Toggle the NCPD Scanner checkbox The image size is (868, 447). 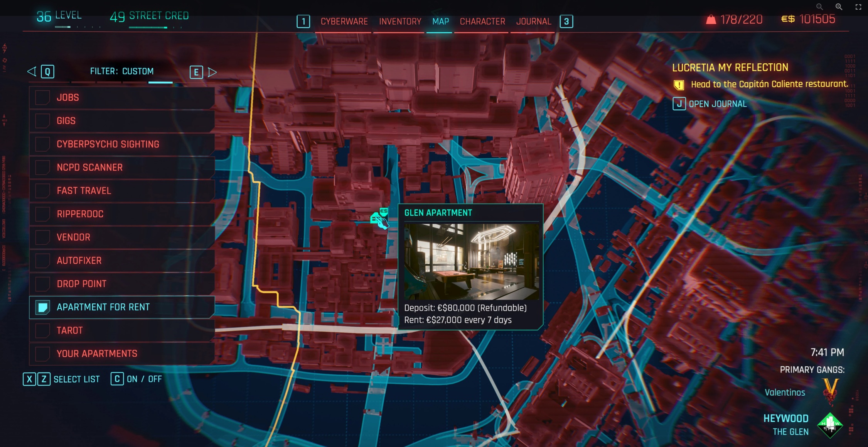pyautogui.click(x=42, y=167)
